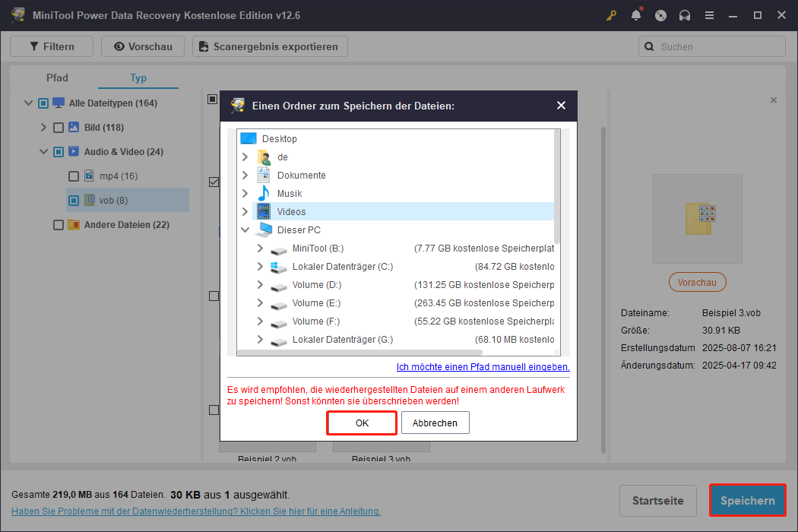Click the Vorschau toolbar button
This screenshot has width=798, height=532.
point(143,46)
